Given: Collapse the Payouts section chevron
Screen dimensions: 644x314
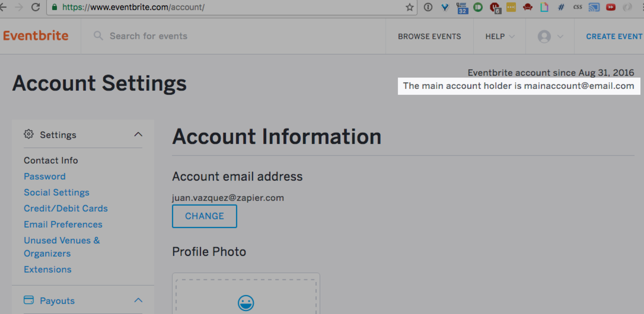Looking at the screenshot, I should coord(138,300).
